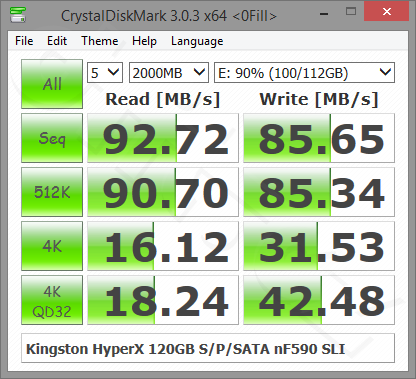This screenshot has width=416, height=379.
Task: Start the 512K random test
Action: pyautogui.click(x=52, y=192)
